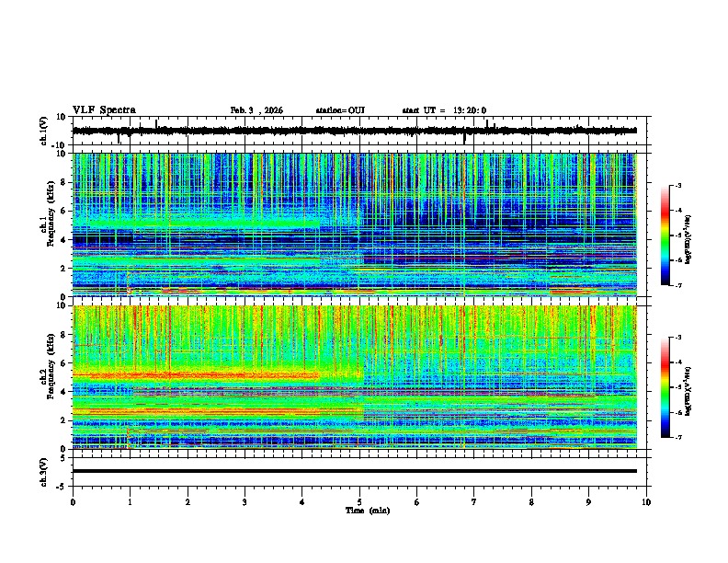Click the ch.1 color bar unit label

click(688, 240)
